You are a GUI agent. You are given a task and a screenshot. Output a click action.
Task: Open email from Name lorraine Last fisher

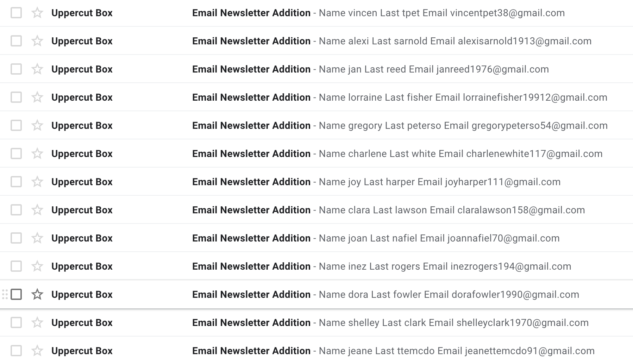316,98
